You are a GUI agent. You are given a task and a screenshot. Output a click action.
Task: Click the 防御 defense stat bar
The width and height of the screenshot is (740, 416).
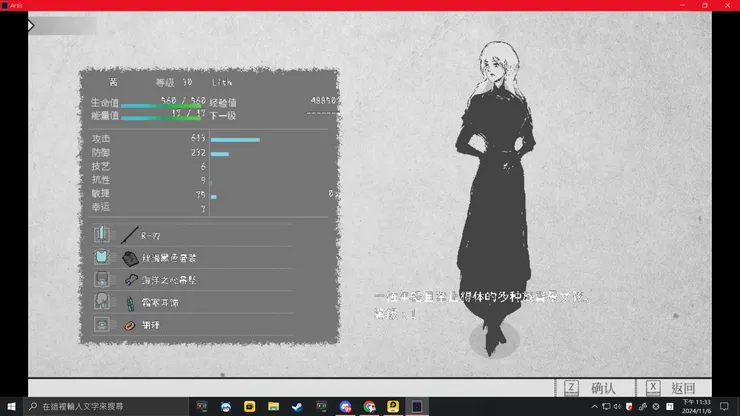point(220,154)
